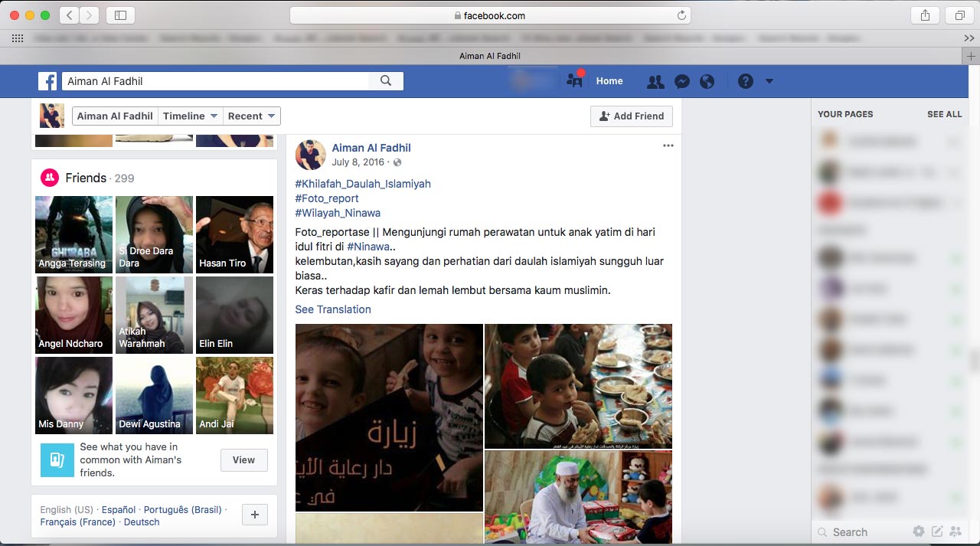
Task: Open the Messenger icon
Action: pos(681,81)
